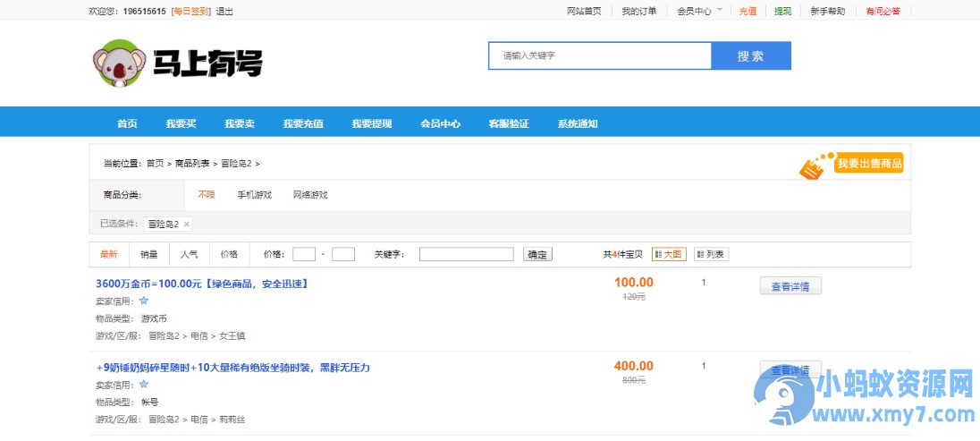
Task: Click seller credit star for 3600万金币 listing
Action: point(144,301)
